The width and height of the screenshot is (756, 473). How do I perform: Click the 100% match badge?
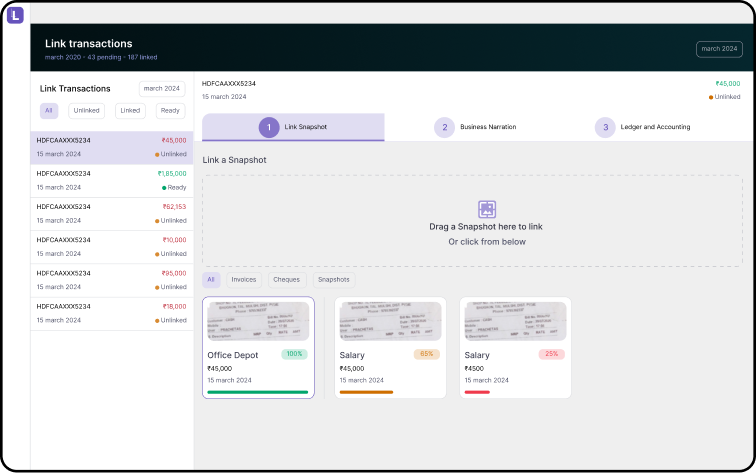295,354
